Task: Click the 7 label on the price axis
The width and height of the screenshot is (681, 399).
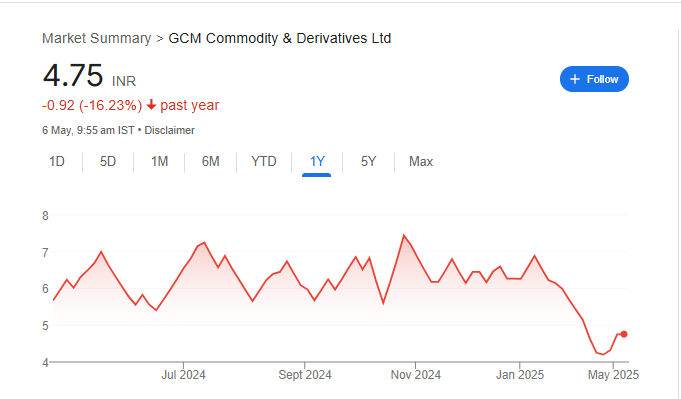Action: pyautogui.click(x=45, y=252)
